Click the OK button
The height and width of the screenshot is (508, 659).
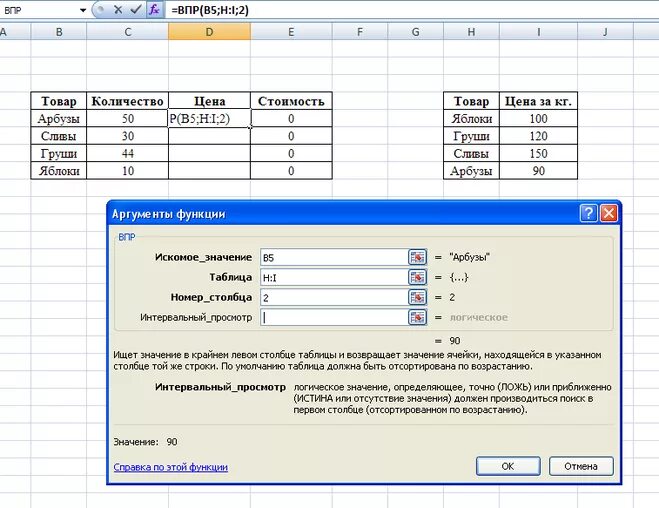508,466
